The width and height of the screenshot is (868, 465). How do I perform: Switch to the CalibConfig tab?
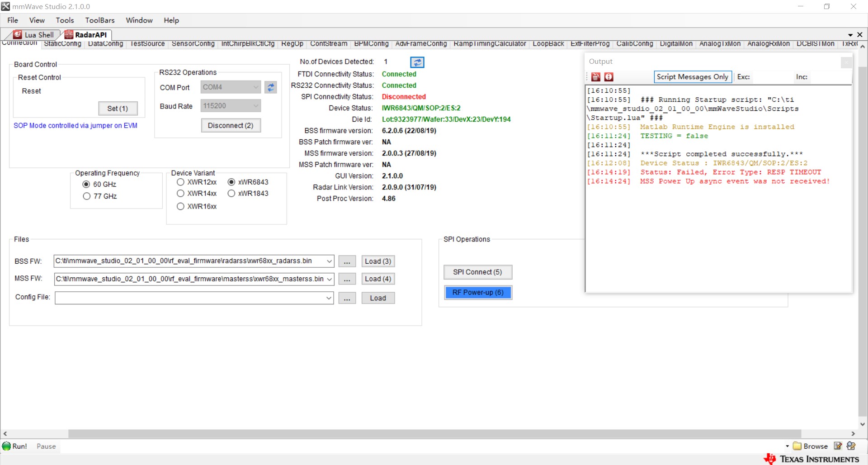(635, 44)
